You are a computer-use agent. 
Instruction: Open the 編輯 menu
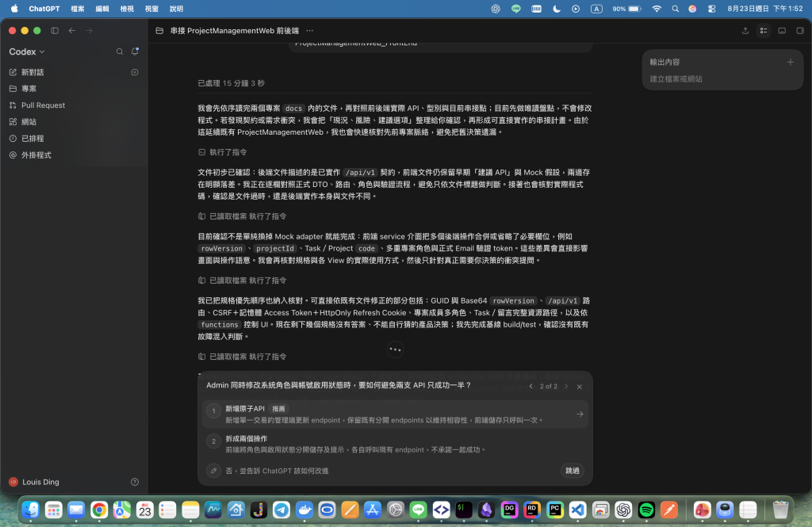[x=102, y=9]
